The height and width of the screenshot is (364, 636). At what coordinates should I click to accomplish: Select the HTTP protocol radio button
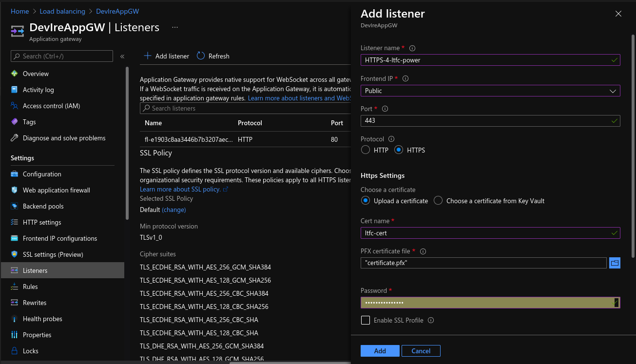pyautogui.click(x=366, y=150)
